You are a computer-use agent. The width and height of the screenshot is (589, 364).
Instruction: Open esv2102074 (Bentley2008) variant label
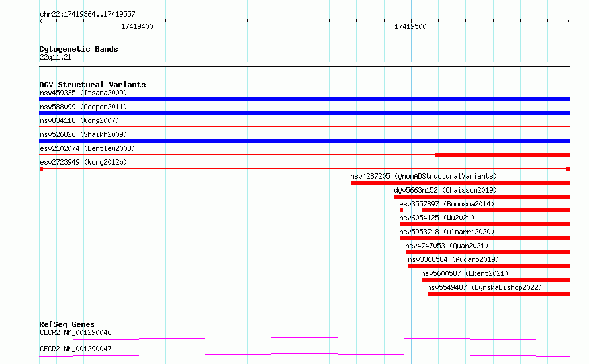87,148
